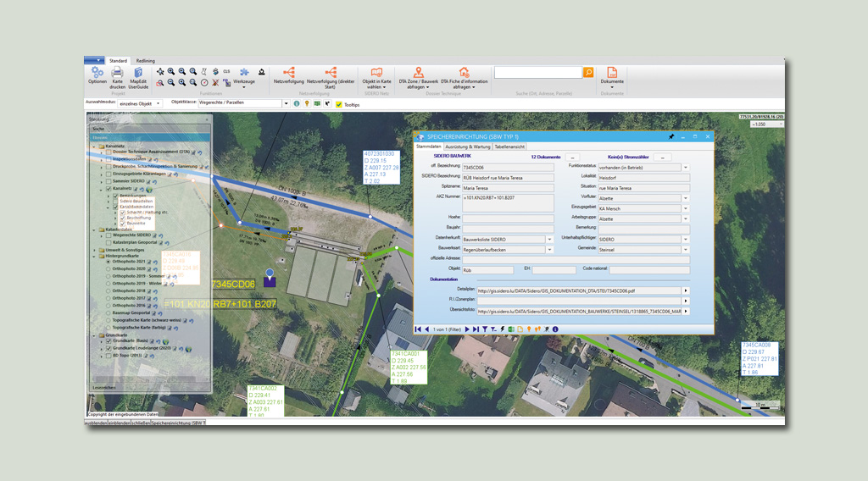Open the Optionen settings

pyautogui.click(x=97, y=75)
